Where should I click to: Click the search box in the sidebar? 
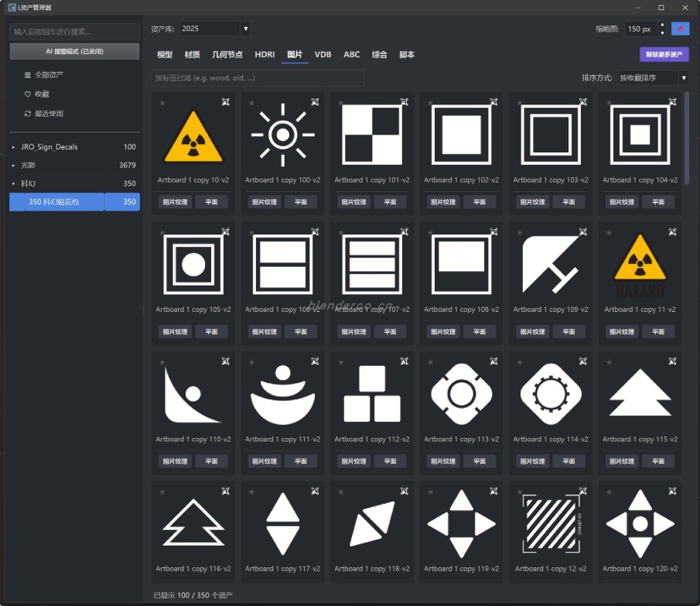(x=74, y=32)
